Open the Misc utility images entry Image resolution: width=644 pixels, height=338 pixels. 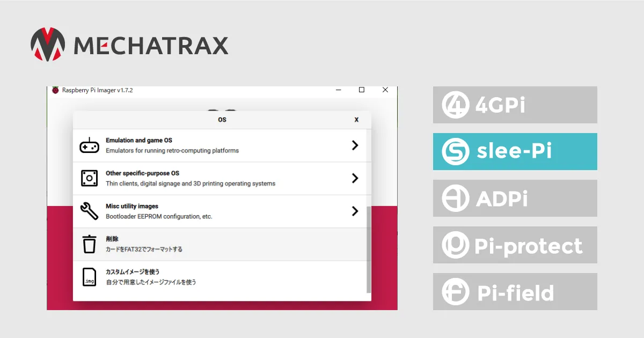pos(219,211)
